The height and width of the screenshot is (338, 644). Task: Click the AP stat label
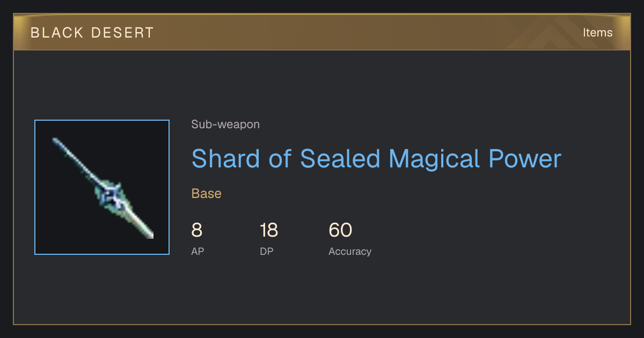coord(197,251)
